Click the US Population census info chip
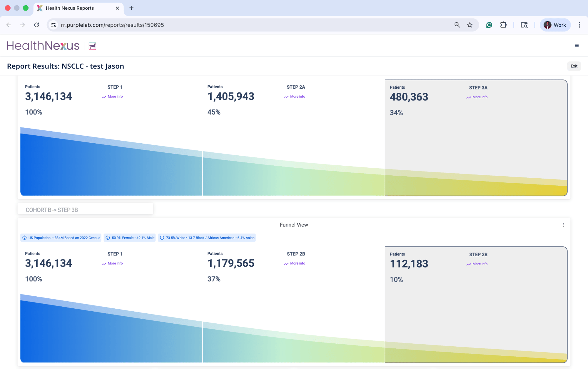The width and height of the screenshot is (588, 369). click(61, 238)
